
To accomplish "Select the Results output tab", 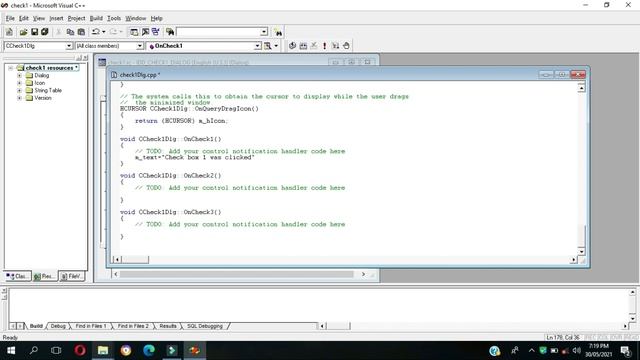I will pos(168,326).
